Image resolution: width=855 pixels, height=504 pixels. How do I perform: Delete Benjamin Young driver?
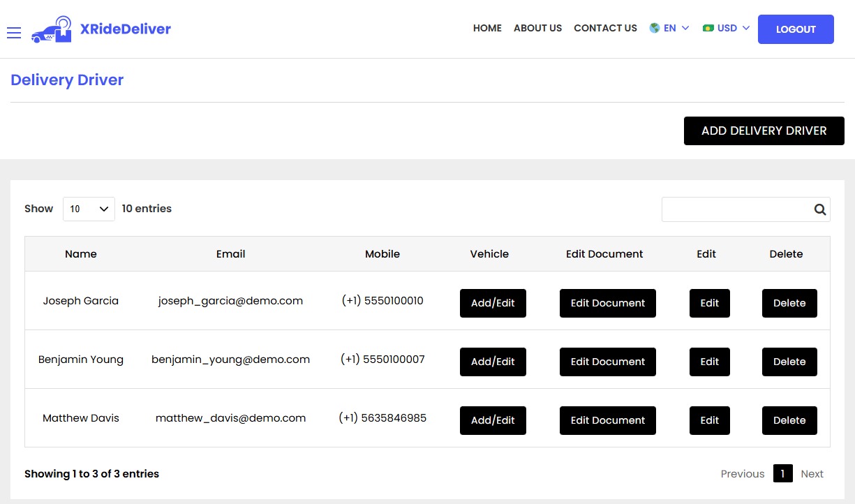789,362
